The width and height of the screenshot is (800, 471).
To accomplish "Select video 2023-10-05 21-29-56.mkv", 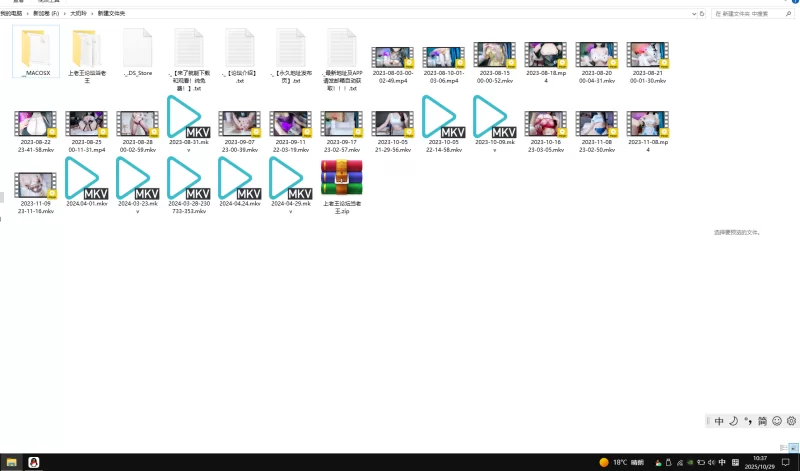I will point(393,132).
